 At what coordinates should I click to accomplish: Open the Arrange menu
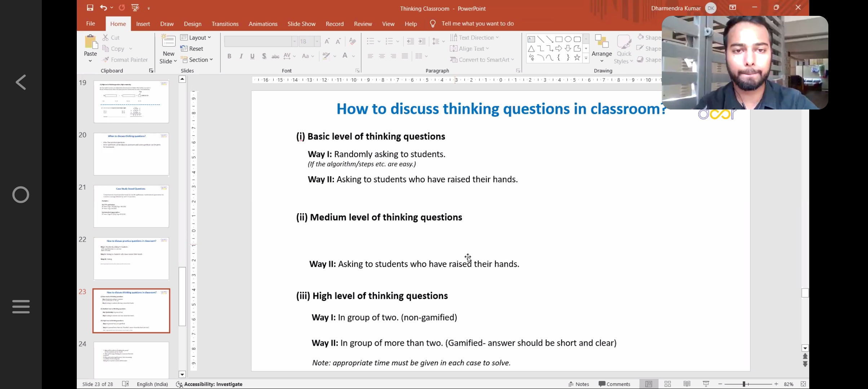[x=602, y=48]
